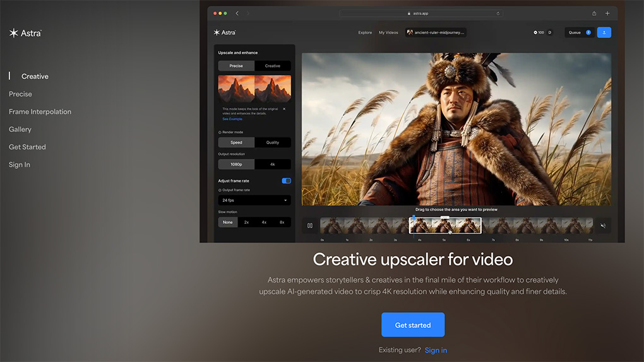Select Precise upscale mode
This screenshot has width=644, height=362.
tap(236, 66)
